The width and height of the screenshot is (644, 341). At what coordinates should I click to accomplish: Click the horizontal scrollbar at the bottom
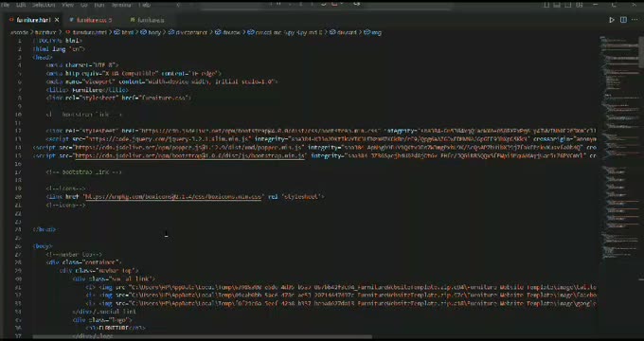(x=202, y=337)
